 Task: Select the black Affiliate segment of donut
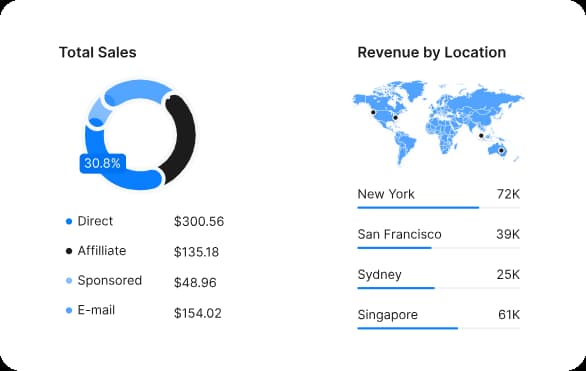point(186,138)
